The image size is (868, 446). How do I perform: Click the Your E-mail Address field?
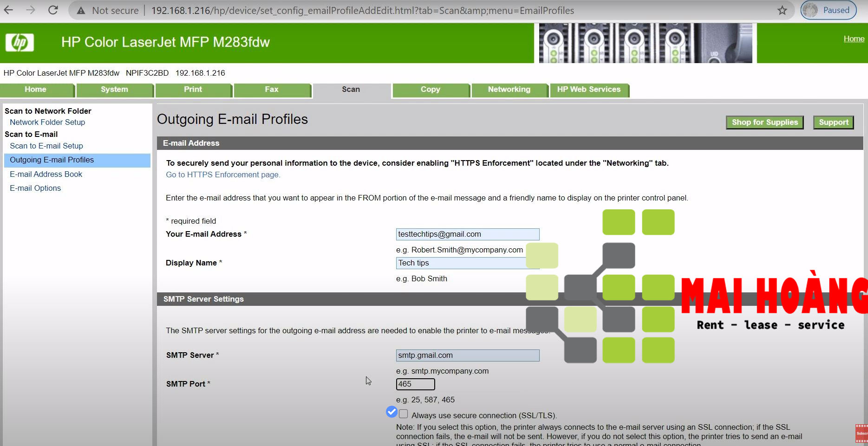[467, 234]
